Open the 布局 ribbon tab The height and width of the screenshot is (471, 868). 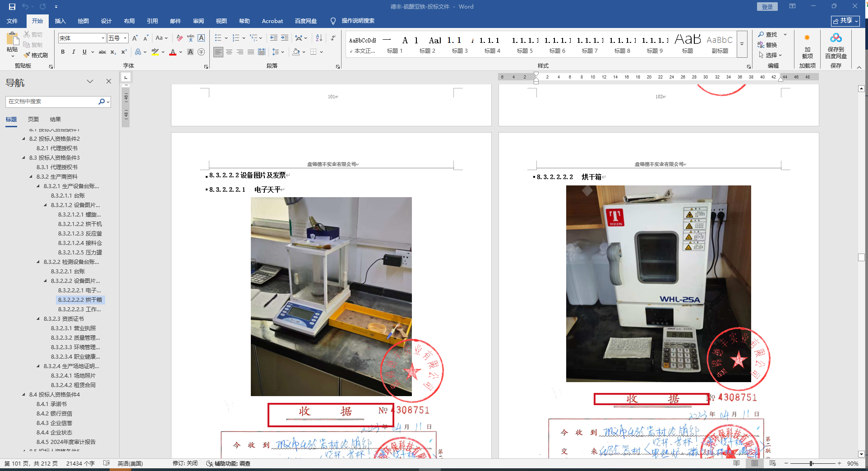pos(129,21)
